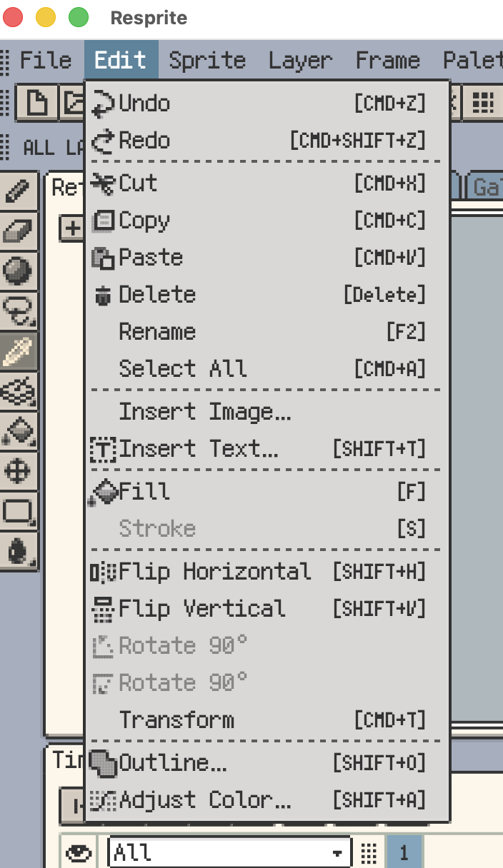Click the New File toolbar icon

(36, 104)
